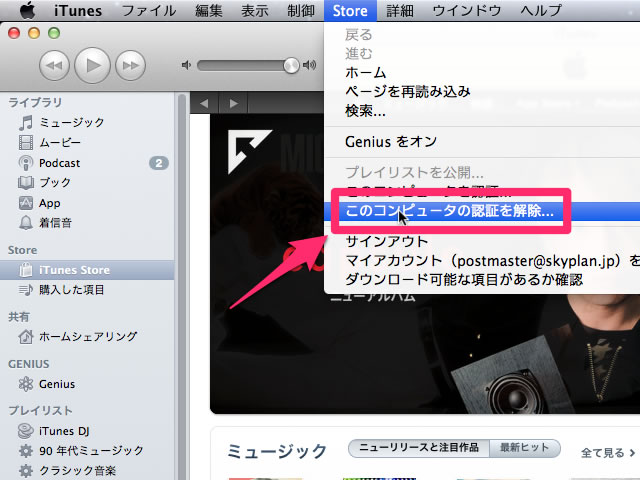Click the ブック open book icon
Screen dimensions: 640x480
click(x=26, y=182)
